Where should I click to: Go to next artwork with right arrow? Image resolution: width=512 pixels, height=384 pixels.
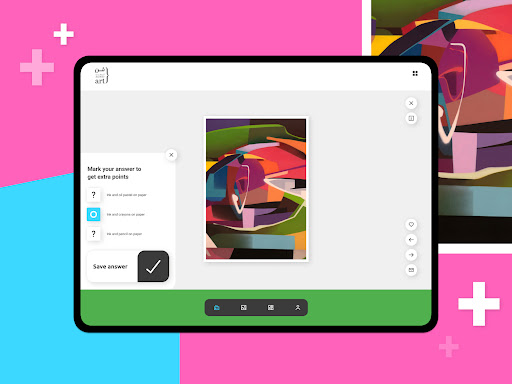(411, 255)
